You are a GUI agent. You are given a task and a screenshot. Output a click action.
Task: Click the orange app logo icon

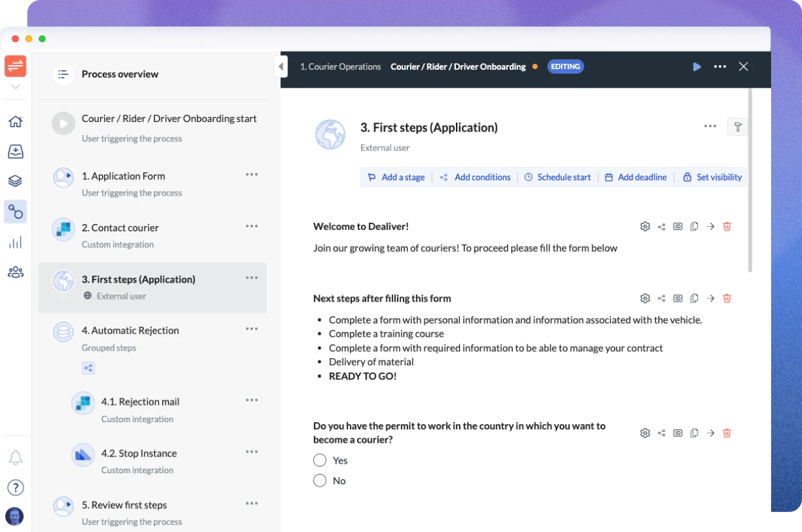coord(15,66)
